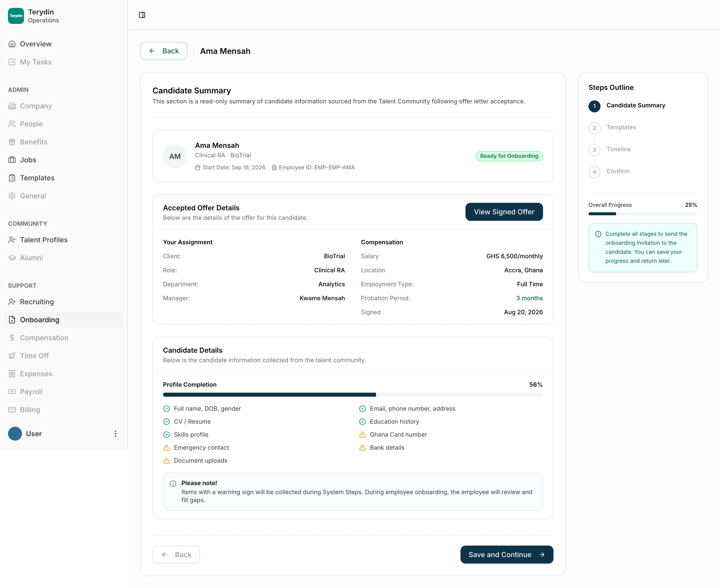Click the Overall Progress bar
This screenshot has width=720, height=588.
click(643, 214)
